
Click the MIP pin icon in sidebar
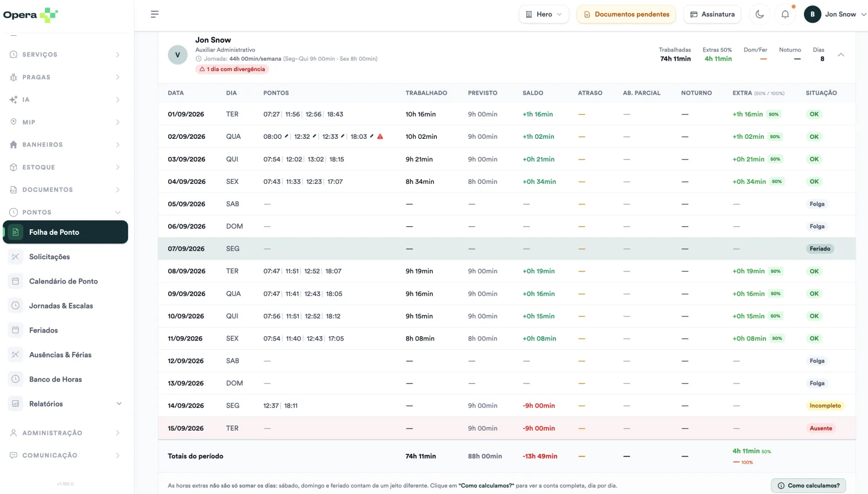tap(14, 122)
